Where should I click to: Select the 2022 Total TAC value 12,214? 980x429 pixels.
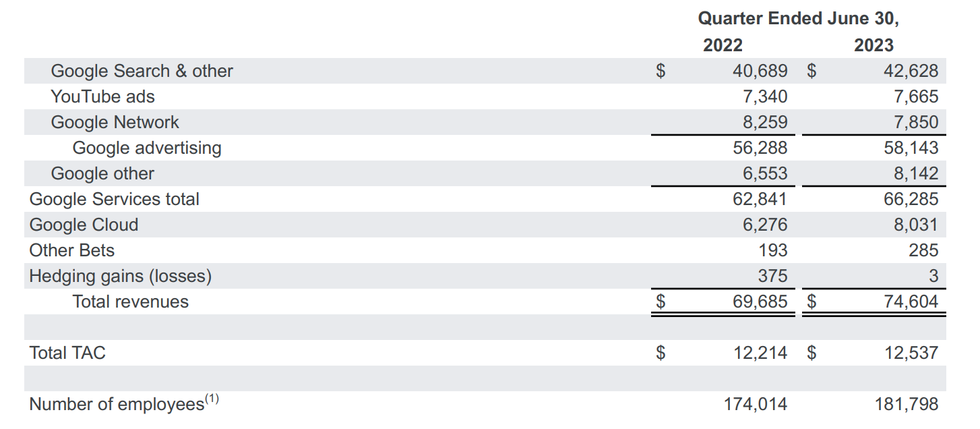760,353
